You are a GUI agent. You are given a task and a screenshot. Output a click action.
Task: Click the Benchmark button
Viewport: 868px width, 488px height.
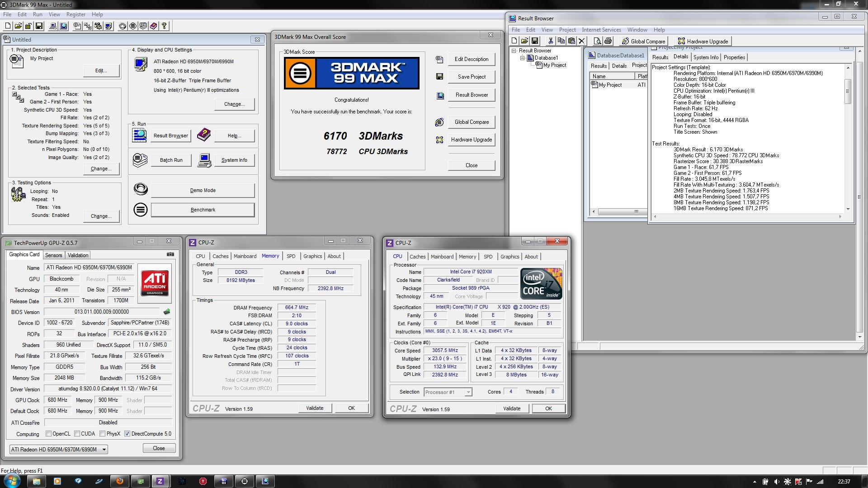point(203,210)
